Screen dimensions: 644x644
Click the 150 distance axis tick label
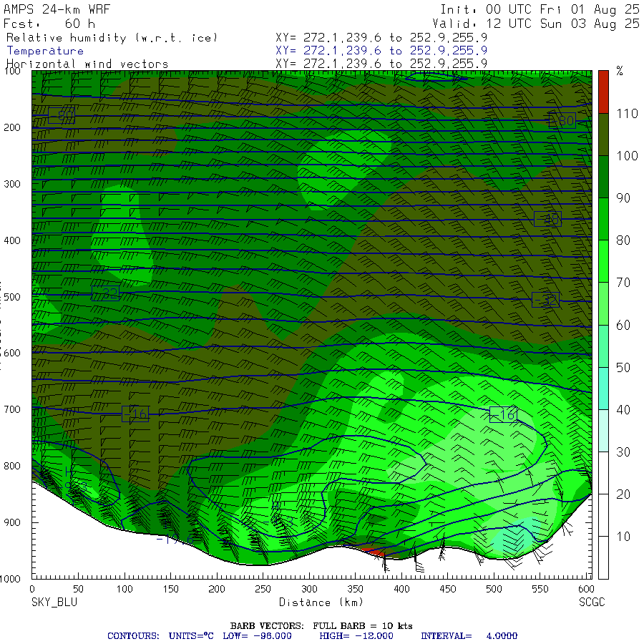pyautogui.click(x=170, y=589)
